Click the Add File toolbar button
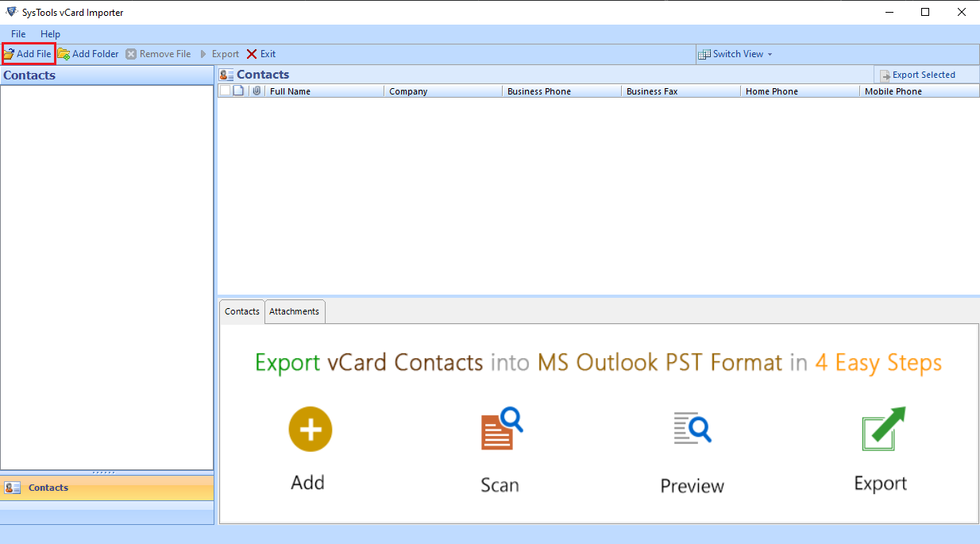Viewport: 980px width, 544px height. click(28, 54)
